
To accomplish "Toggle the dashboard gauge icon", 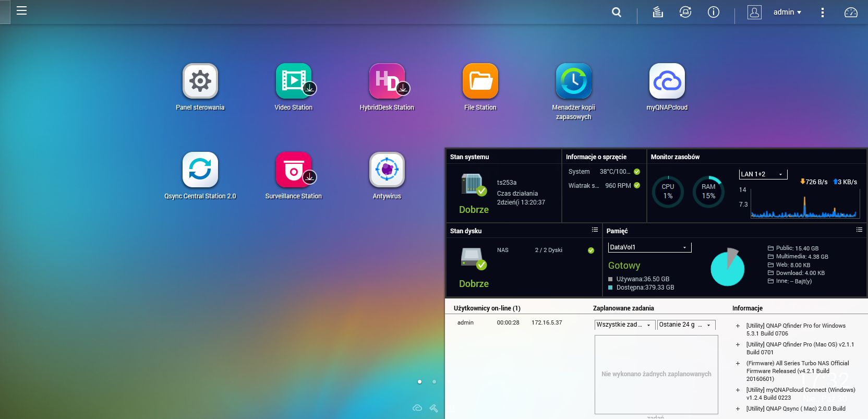I will [851, 12].
